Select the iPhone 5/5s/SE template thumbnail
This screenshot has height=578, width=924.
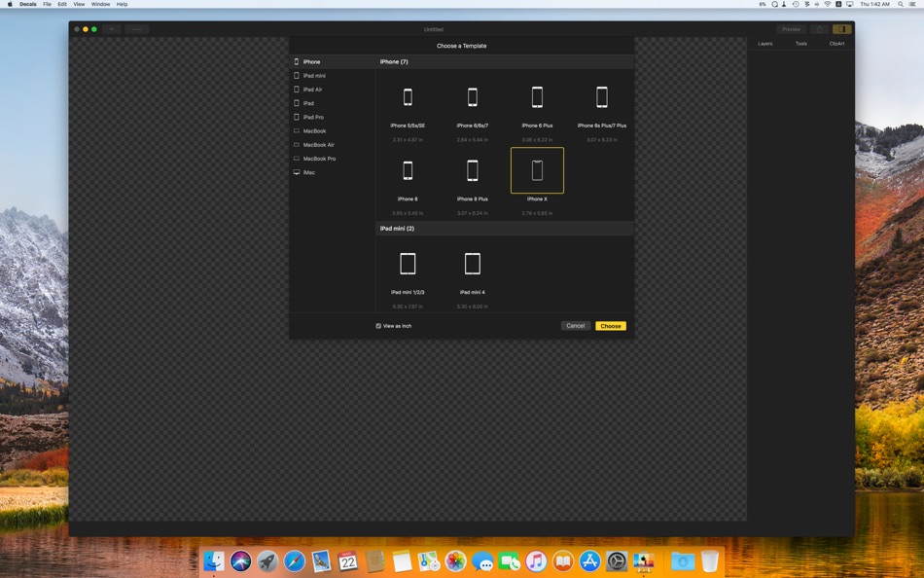408,97
